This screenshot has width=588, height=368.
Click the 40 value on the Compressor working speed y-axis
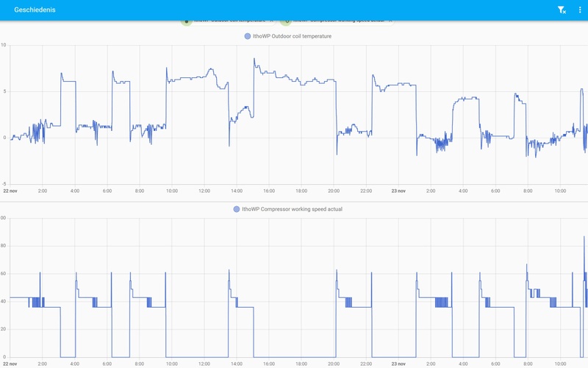click(4, 301)
